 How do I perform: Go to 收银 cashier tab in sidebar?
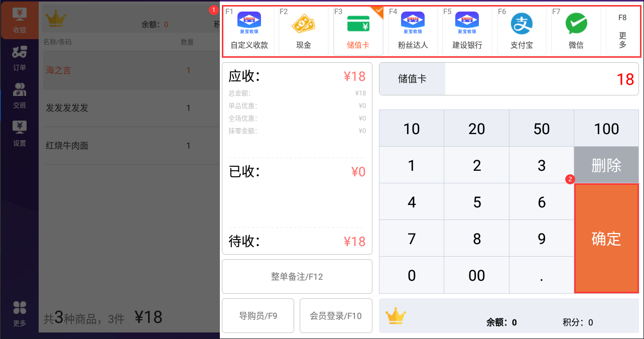tap(20, 20)
